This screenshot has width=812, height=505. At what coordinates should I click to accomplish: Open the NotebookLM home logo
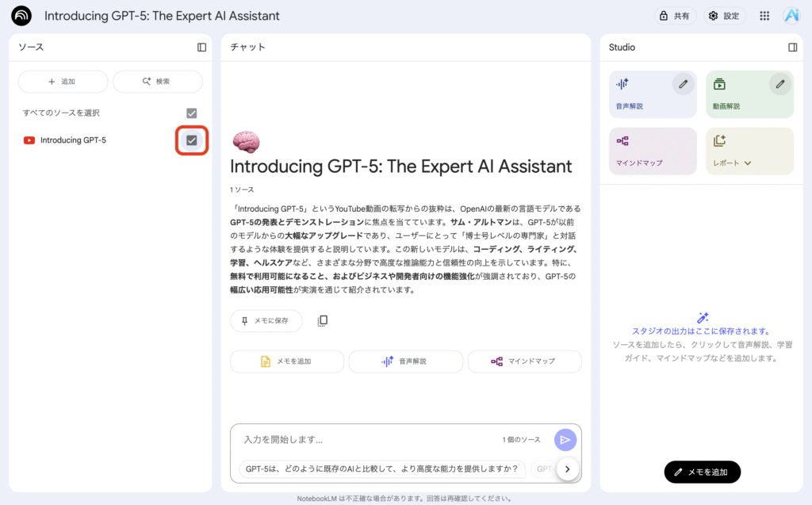click(21, 16)
